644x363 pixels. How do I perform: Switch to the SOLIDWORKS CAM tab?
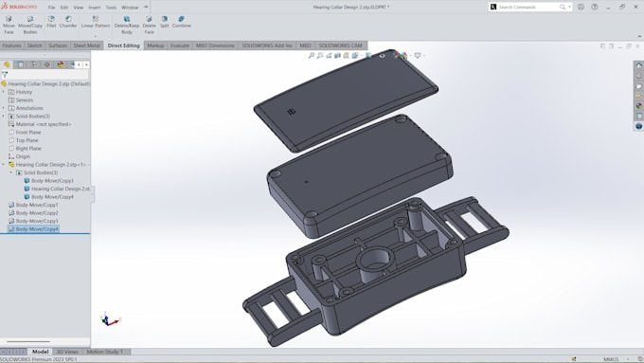[341, 45]
